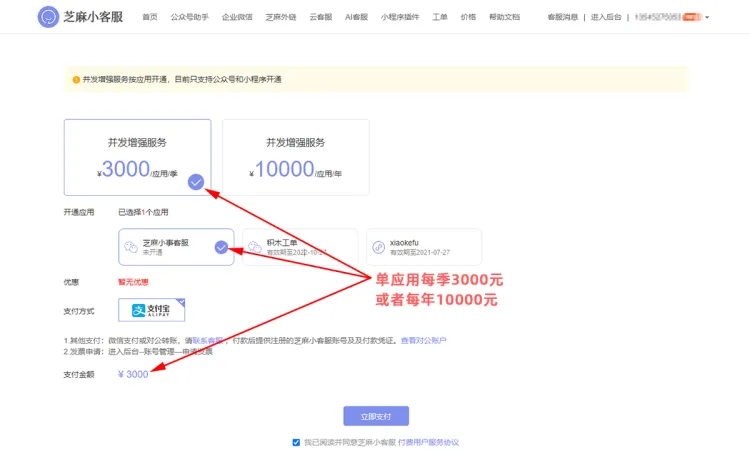Click the 已选择1个应用 text
Image resolution: width=750 pixels, height=469 pixels.
143,212
